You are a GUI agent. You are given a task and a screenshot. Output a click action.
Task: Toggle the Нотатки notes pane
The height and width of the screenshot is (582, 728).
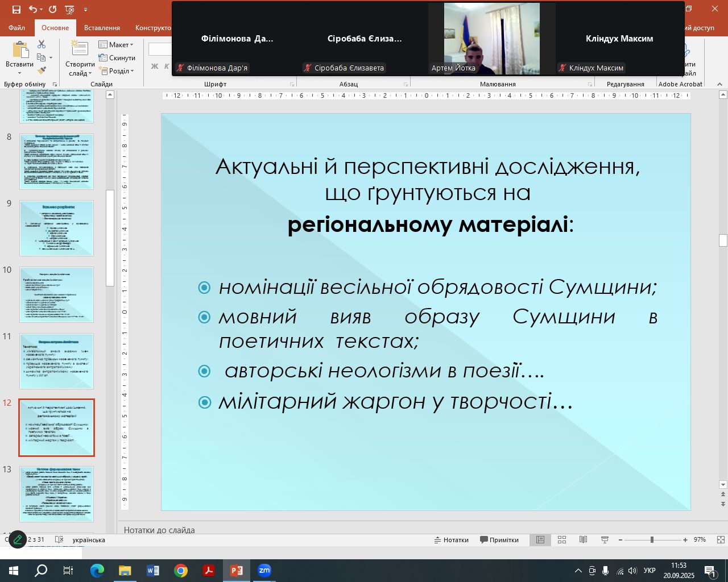(452, 540)
